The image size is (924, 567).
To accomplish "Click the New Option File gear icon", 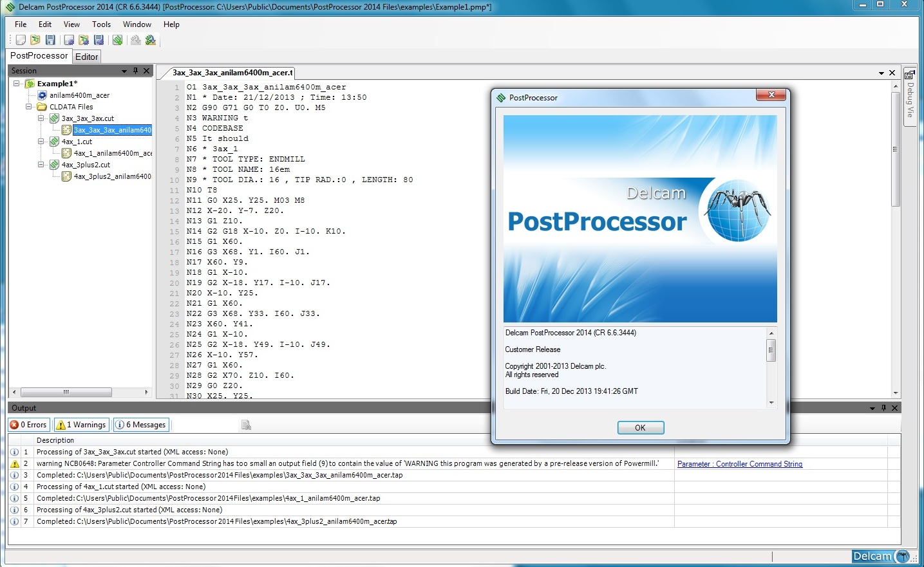I will (69, 40).
